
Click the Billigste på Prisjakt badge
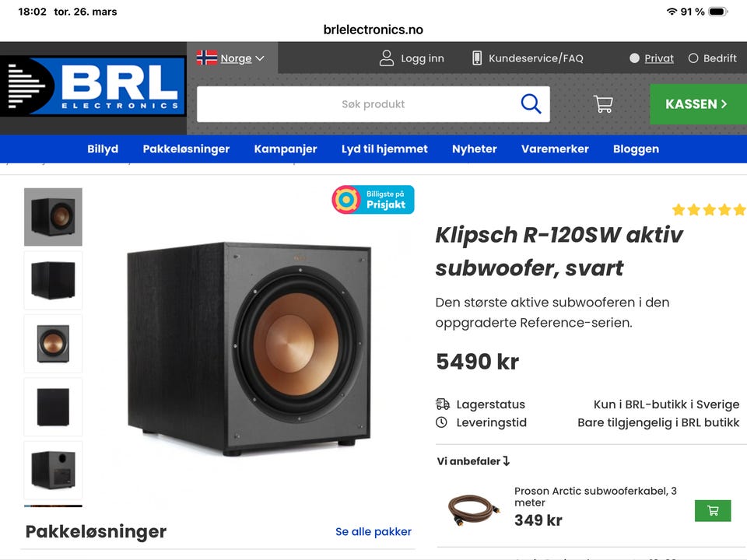tap(373, 200)
